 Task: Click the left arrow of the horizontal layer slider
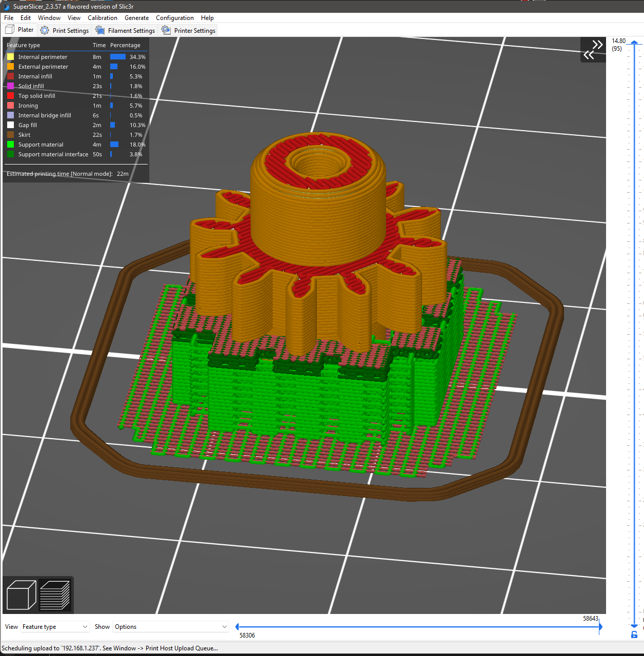coord(236,626)
